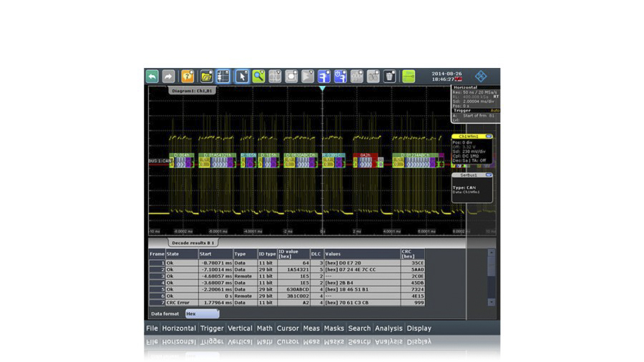Select the blue Quick measurement clock icon
Screen dimensions: 644x362
pyautogui.click(x=341, y=77)
